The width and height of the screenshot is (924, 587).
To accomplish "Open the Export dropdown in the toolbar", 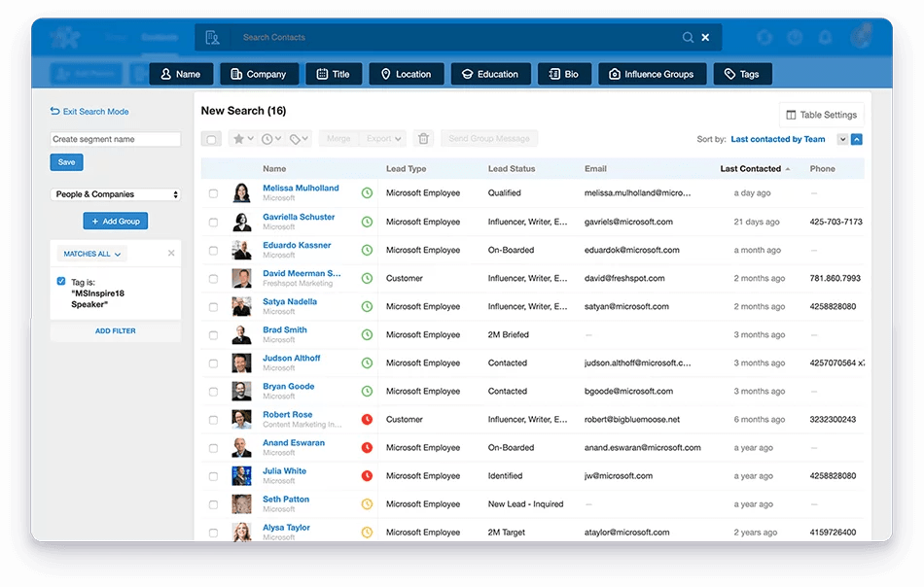I will [382, 138].
